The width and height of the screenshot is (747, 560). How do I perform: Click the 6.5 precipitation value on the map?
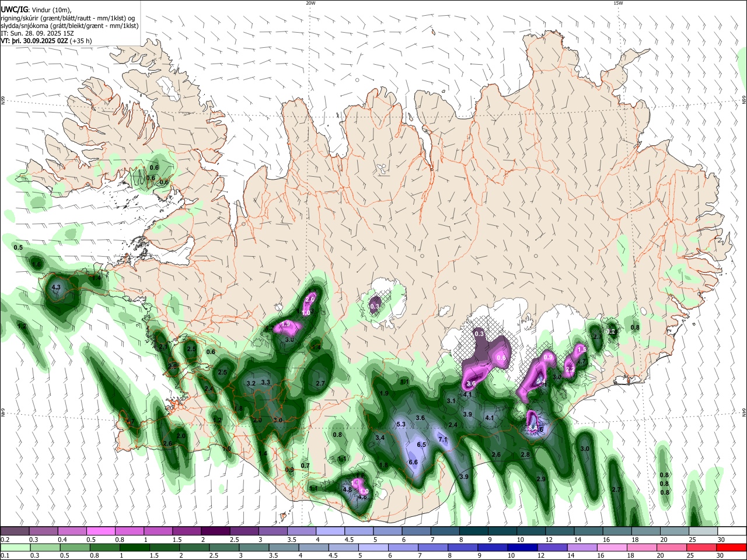click(422, 444)
